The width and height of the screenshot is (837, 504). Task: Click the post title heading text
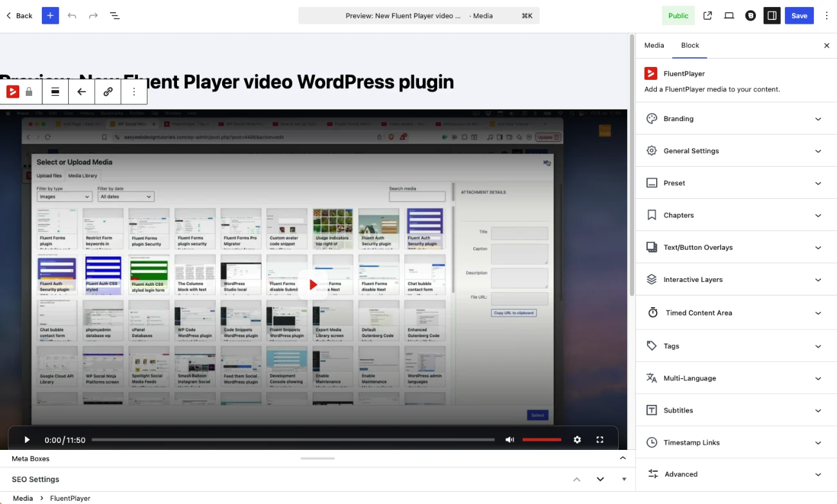coord(227,82)
